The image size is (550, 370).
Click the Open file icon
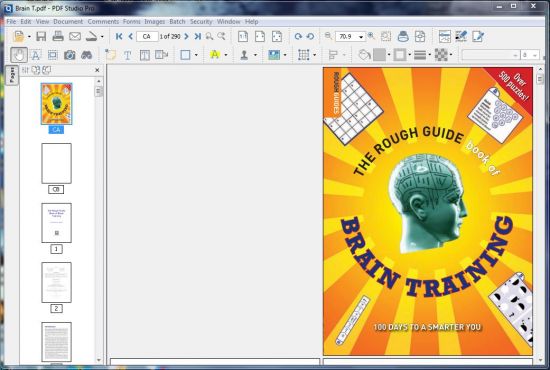coord(19,36)
